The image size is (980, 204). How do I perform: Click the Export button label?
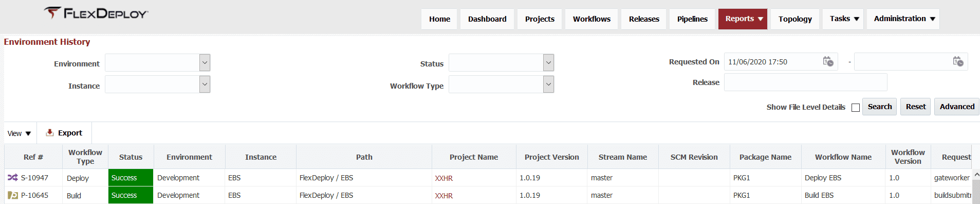pos(70,133)
